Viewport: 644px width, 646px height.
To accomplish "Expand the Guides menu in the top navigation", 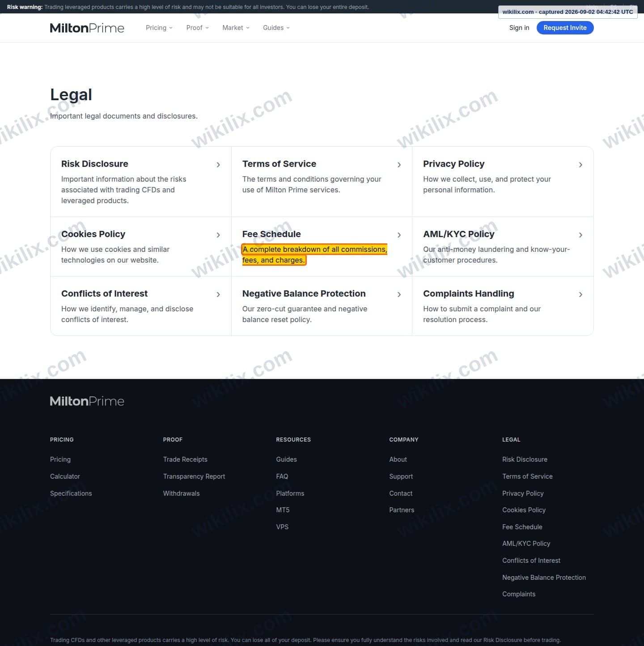I will click(276, 28).
